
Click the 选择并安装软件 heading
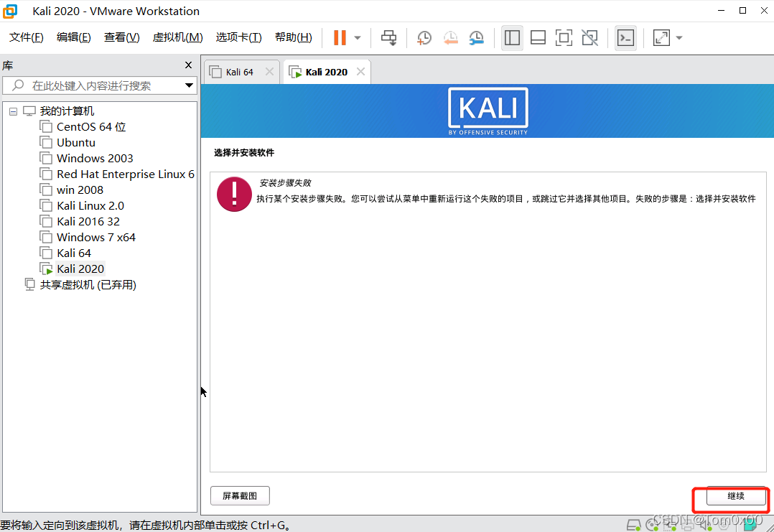[x=244, y=153]
